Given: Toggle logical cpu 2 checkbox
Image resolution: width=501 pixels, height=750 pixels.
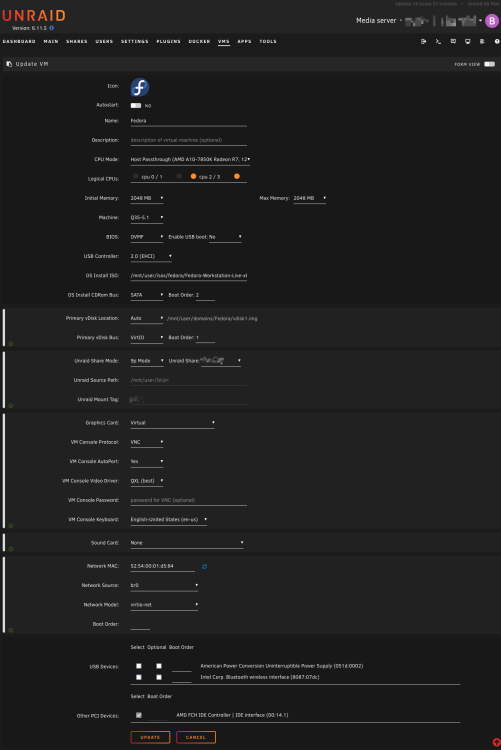Looking at the screenshot, I should [x=193, y=176].
